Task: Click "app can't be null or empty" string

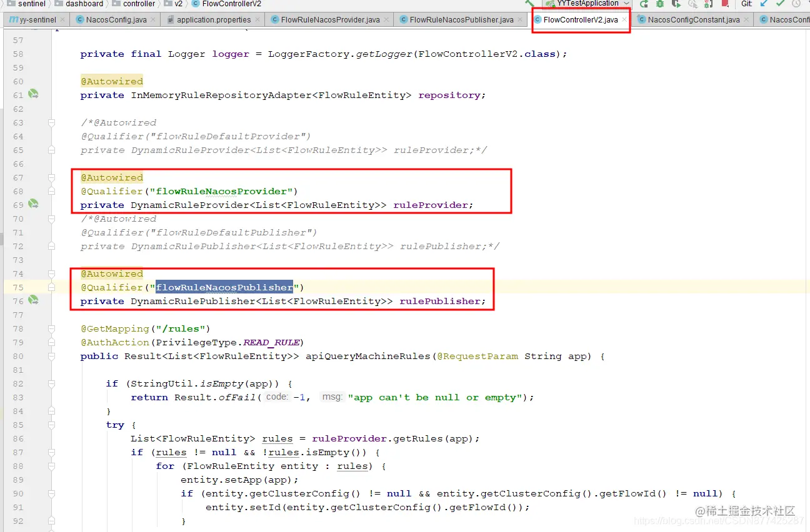Action: [x=436, y=397]
